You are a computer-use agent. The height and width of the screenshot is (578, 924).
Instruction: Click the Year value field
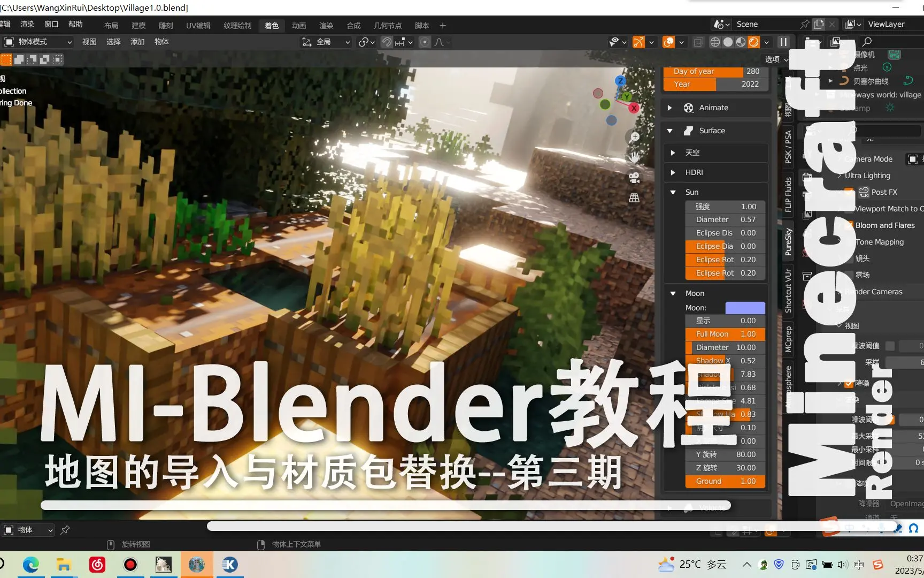click(716, 84)
